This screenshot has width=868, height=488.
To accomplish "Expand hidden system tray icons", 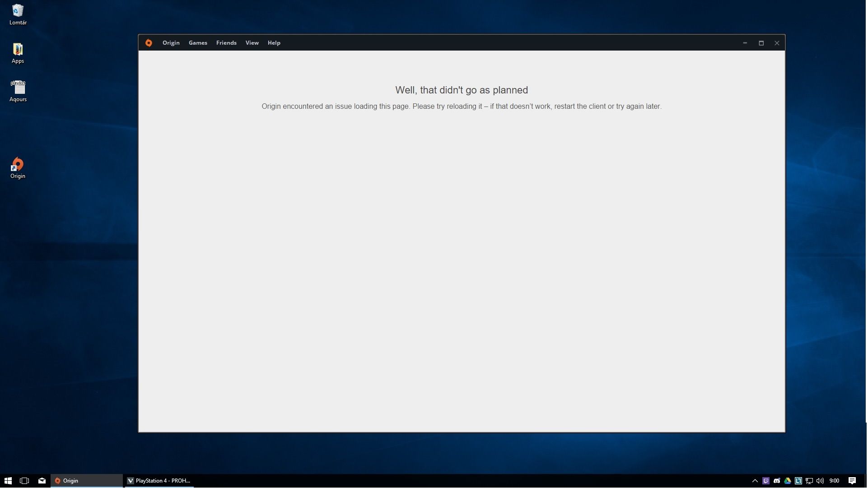I will 755,481.
